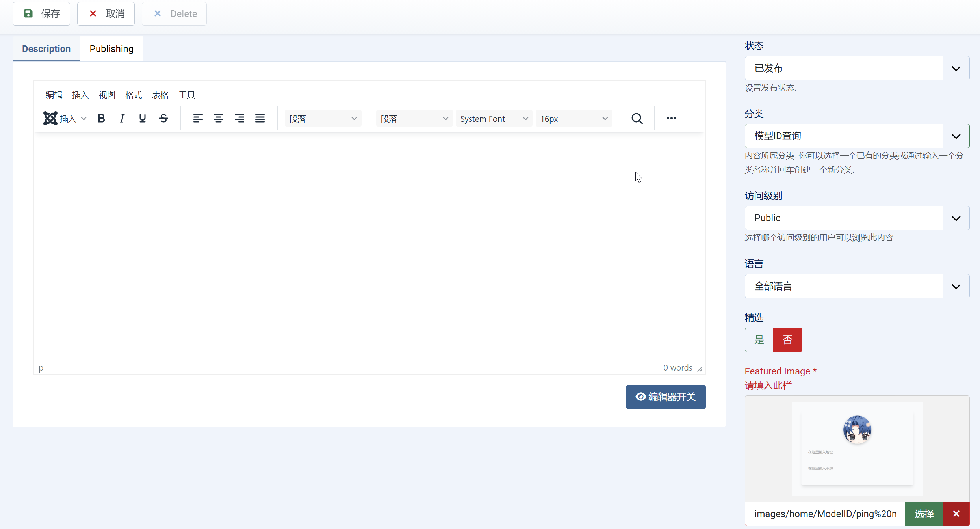Click the 保存 save button

(x=41, y=14)
